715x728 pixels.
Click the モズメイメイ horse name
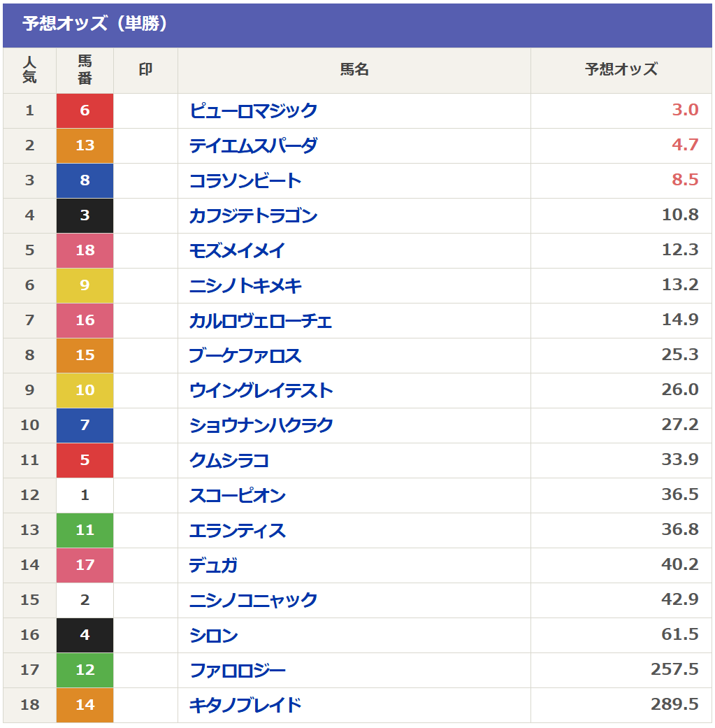point(237,250)
